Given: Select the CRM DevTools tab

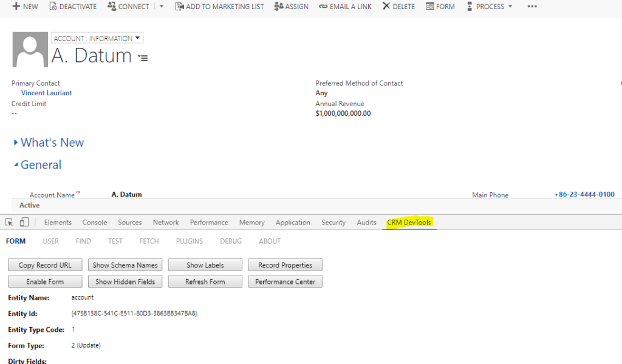Looking at the screenshot, I should 409,223.
